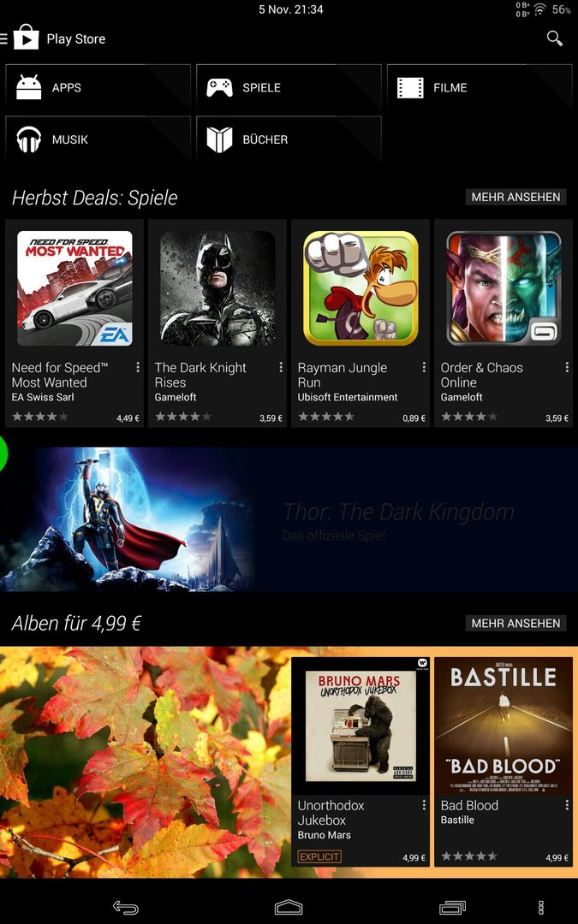Open the hamburger navigation drawer
This screenshot has height=924, width=578.
click(3, 38)
